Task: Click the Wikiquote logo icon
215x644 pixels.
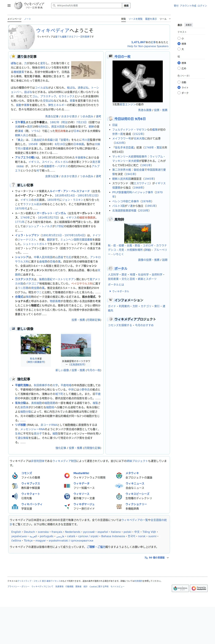Action: [x=15, y=496]
